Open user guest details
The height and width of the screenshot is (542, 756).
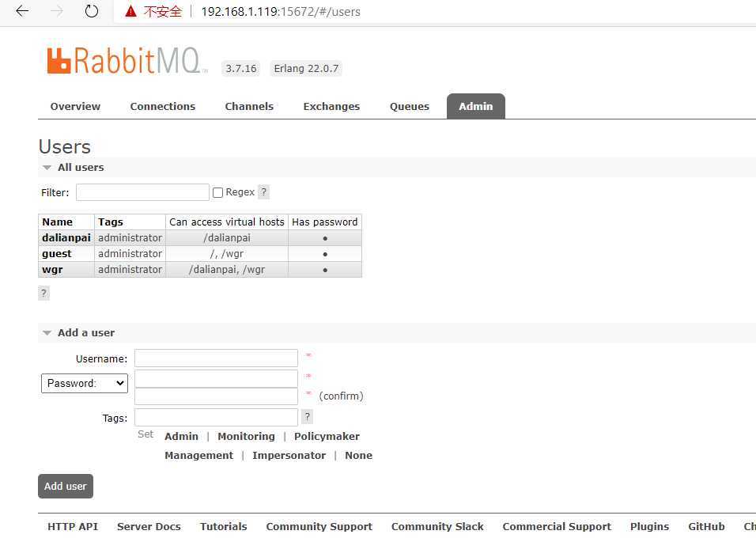(x=56, y=254)
